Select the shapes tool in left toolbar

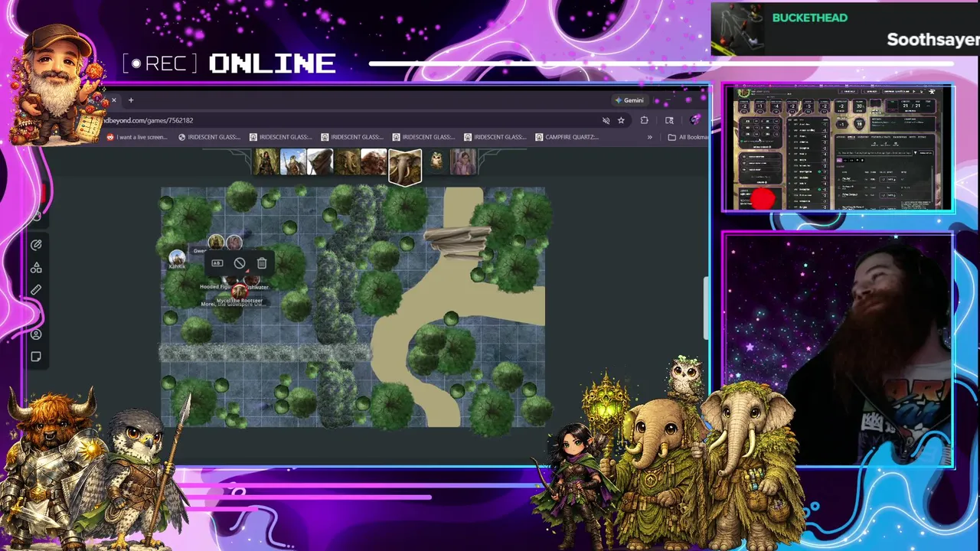[36, 268]
